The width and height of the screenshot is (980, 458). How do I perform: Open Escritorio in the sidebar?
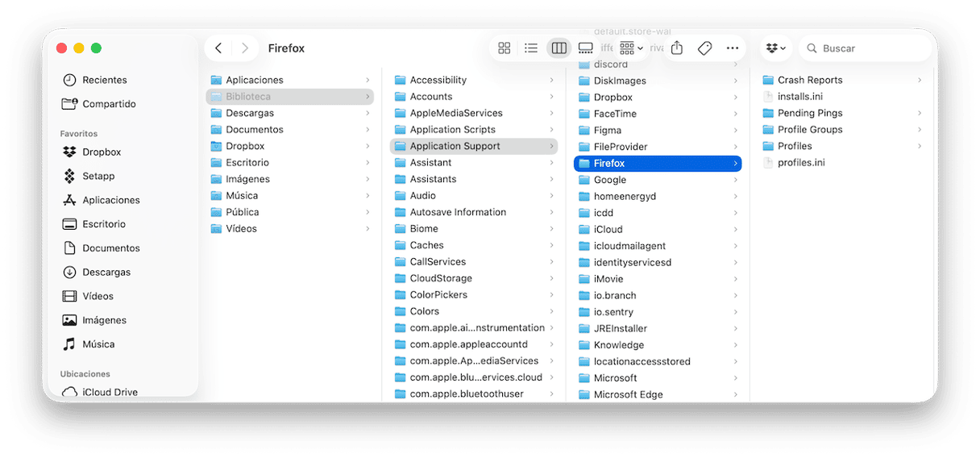93,224
